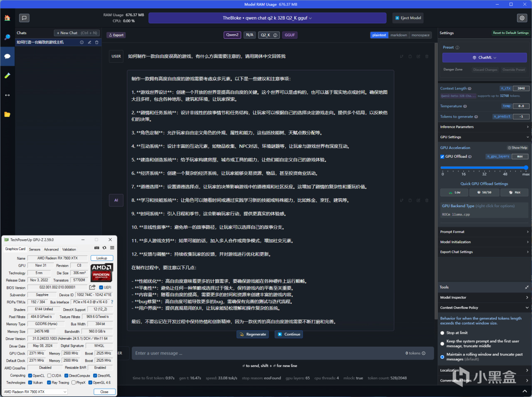Expand the Model Inspector section
The height and width of the screenshot is (397, 532).
point(485,298)
